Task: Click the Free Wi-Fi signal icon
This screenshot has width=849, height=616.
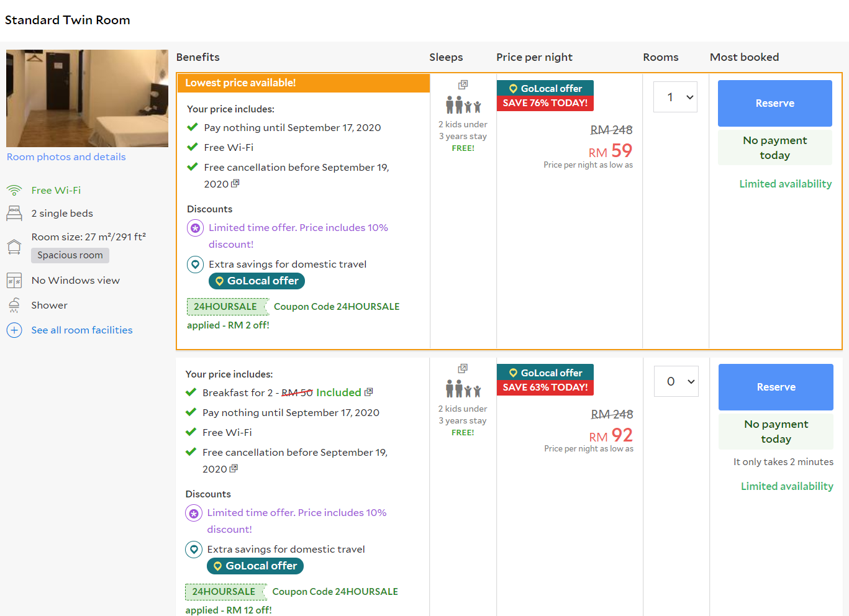Action: click(x=14, y=191)
